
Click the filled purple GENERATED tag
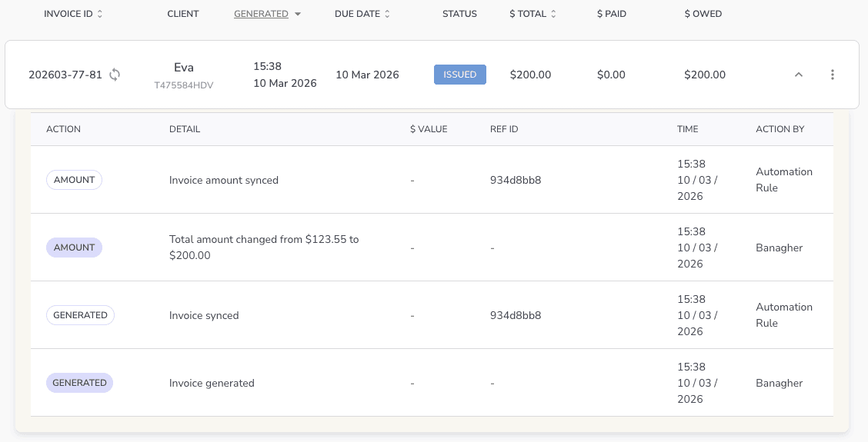pyautogui.click(x=80, y=383)
